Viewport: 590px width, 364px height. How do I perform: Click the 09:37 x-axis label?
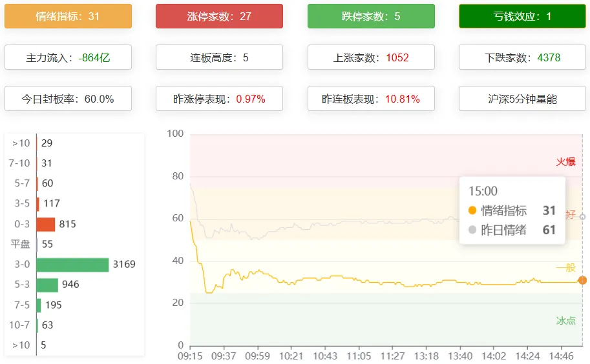(x=224, y=356)
